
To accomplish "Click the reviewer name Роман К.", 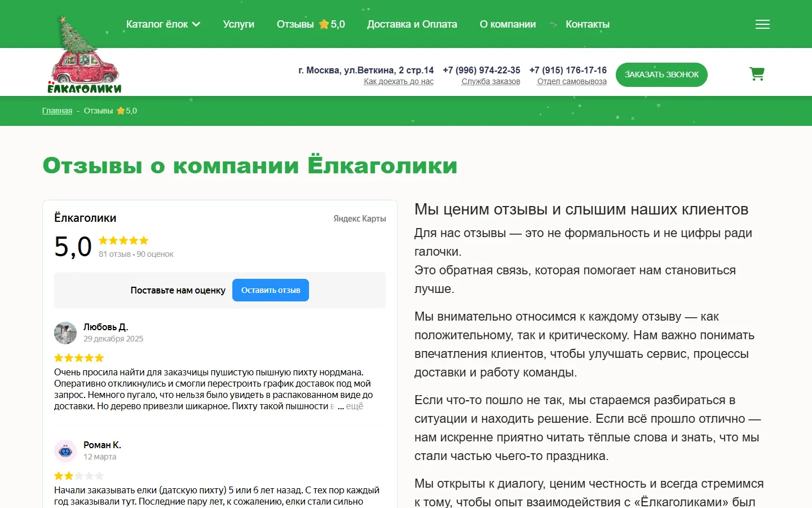I will pos(102,445).
